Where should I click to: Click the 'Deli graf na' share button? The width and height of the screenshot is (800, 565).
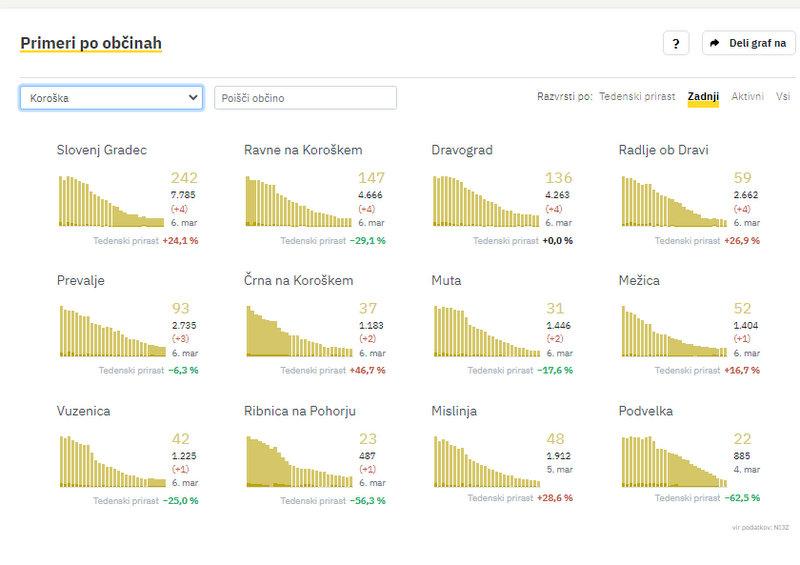749,43
